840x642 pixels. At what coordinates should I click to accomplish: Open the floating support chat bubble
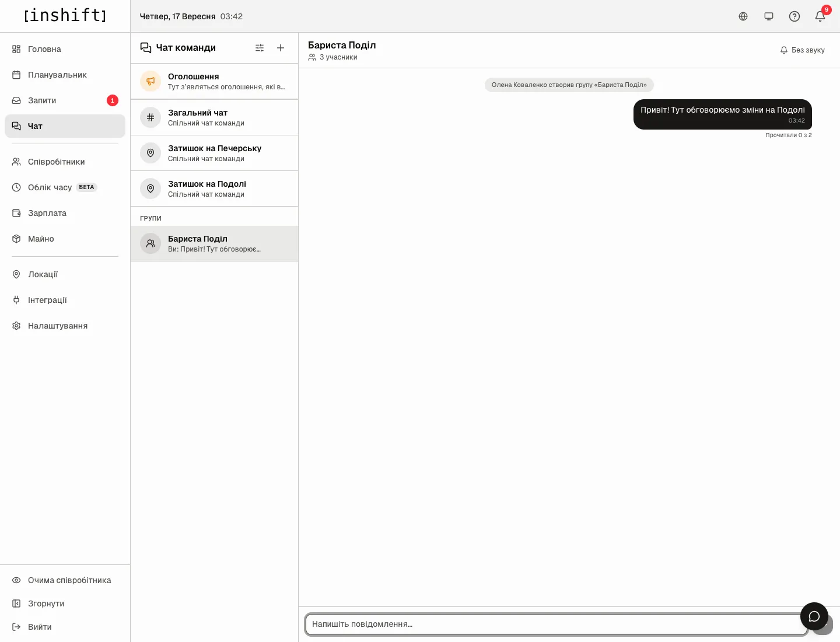point(814,616)
